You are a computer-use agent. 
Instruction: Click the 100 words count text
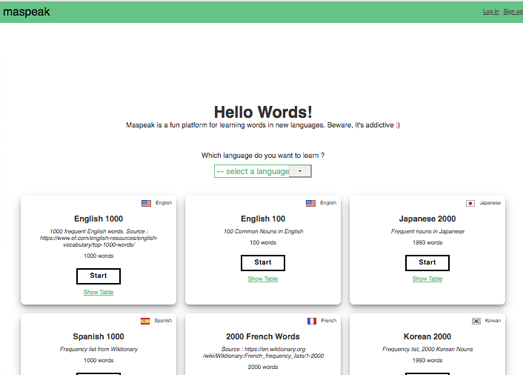[x=263, y=243]
